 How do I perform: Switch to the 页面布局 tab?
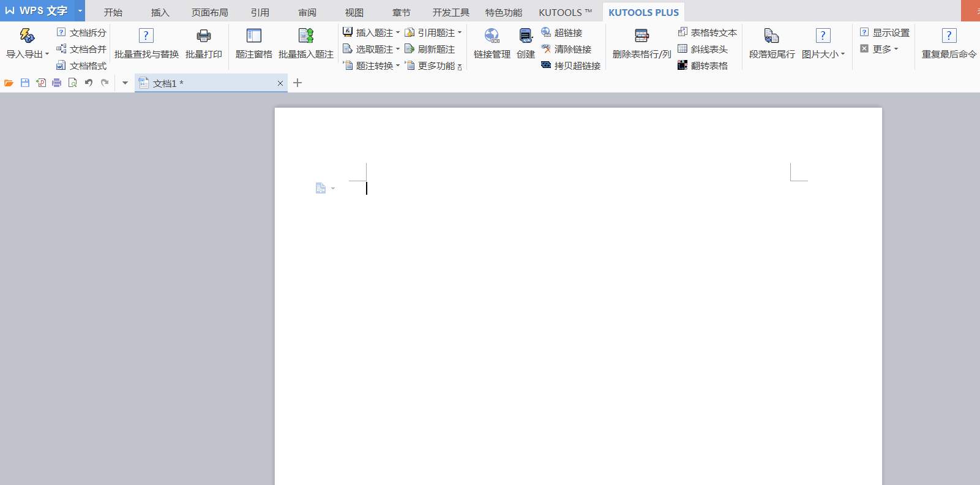click(209, 12)
